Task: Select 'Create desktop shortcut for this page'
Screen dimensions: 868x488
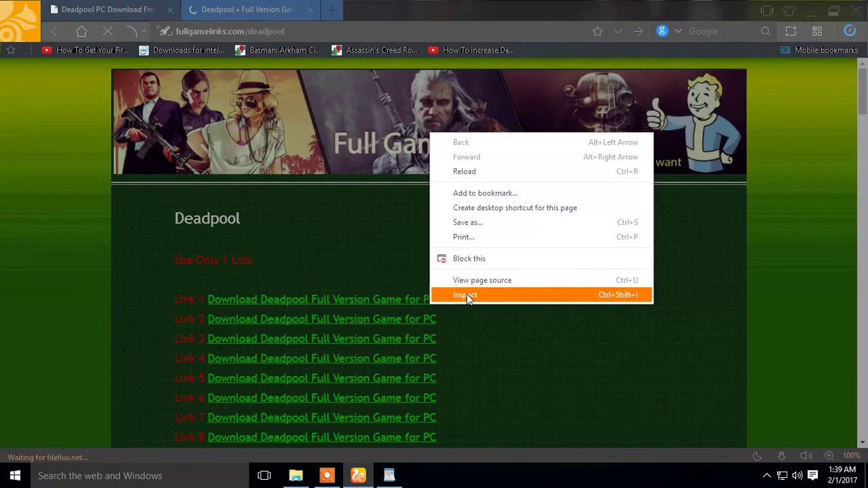Action: pyautogui.click(x=542, y=208)
